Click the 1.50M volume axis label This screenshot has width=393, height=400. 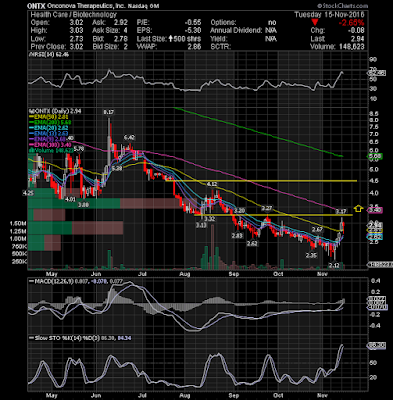(x=18, y=223)
